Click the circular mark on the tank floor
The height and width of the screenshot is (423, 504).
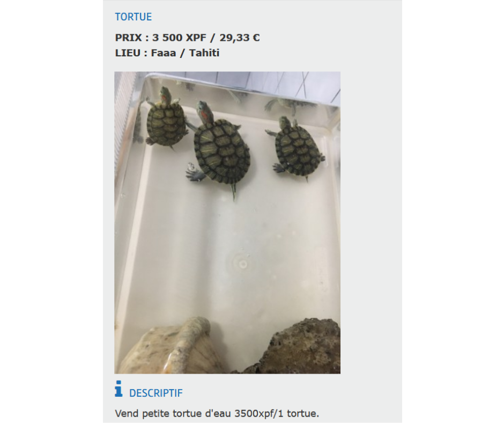[x=242, y=264]
